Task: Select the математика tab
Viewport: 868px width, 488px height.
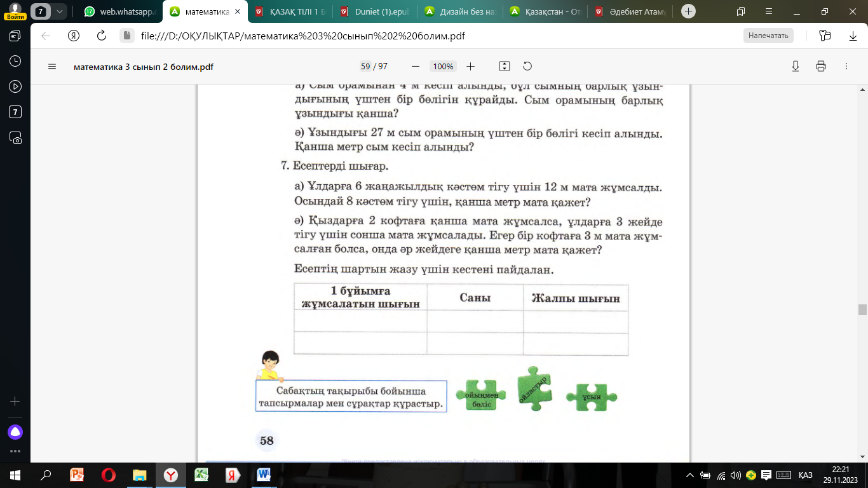Action: (205, 11)
